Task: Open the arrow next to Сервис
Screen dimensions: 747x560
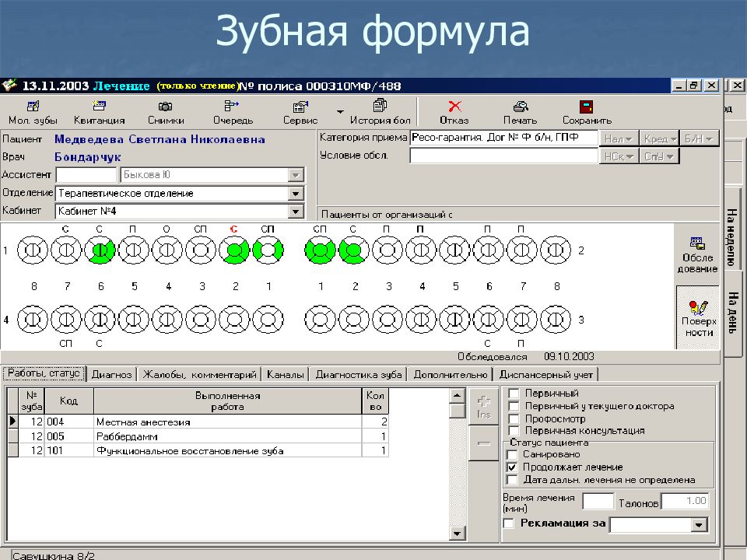Action: click(x=340, y=112)
